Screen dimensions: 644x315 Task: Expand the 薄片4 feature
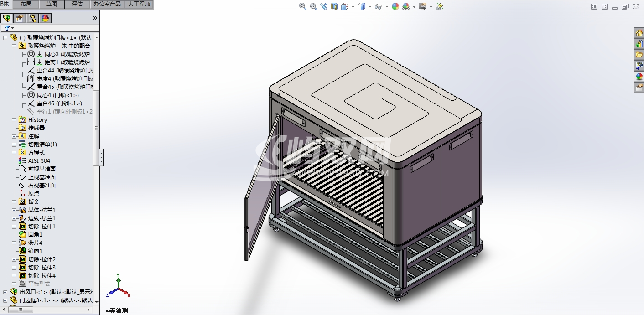(14, 243)
